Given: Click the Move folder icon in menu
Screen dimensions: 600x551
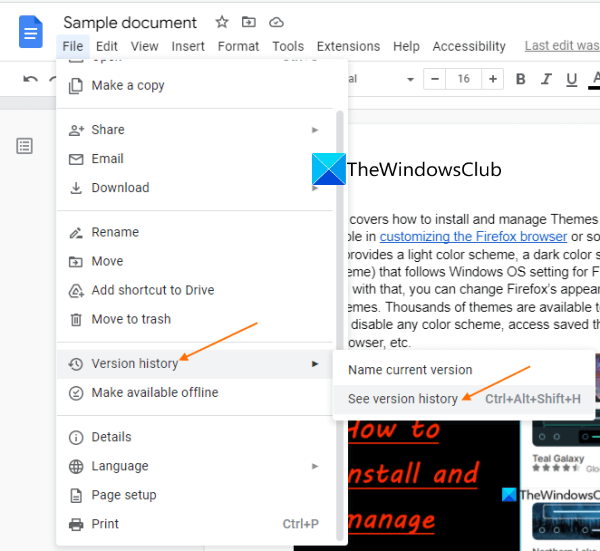Looking at the screenshot, I should [x=76, y=262].
